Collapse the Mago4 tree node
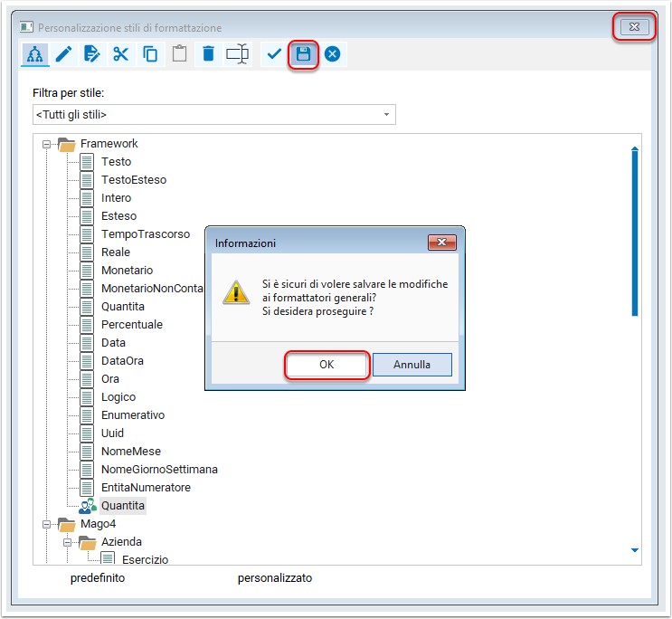 pyautogui.click(x=46, y=524)
